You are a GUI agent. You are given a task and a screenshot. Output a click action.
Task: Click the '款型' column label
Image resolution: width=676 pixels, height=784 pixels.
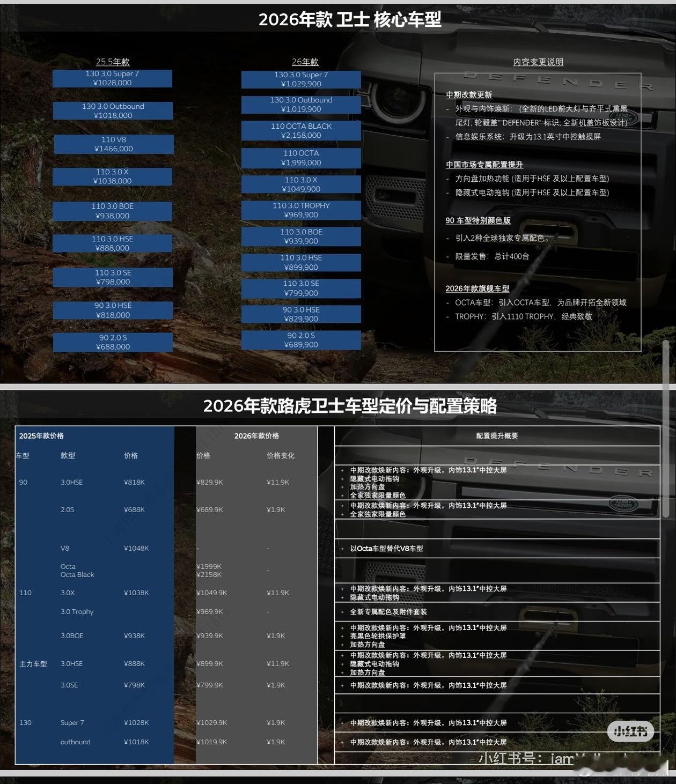pos(68,455)
